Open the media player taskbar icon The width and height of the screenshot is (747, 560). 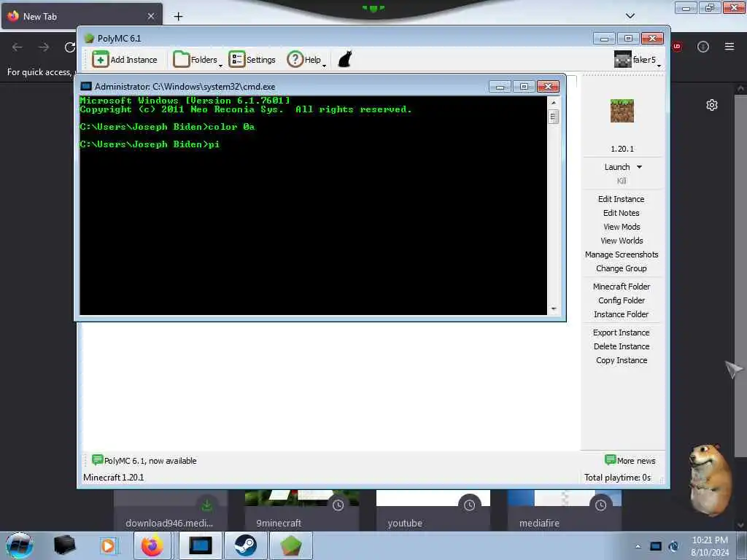[108, 545]
